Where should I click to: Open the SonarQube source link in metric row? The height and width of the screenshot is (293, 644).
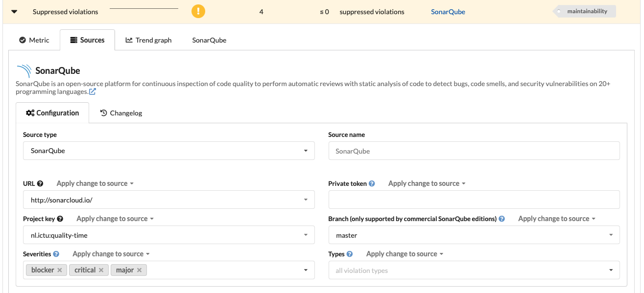point(448,12)
